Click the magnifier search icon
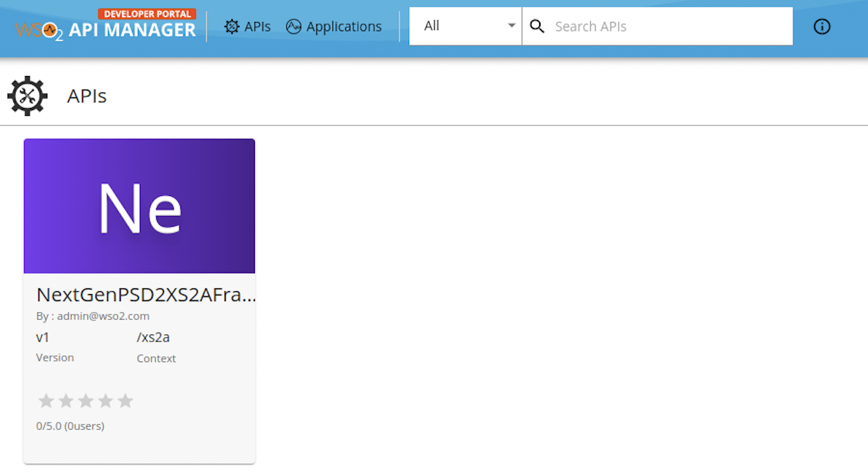Viewport: 868px width, 473px height. [x=538, y=26]
